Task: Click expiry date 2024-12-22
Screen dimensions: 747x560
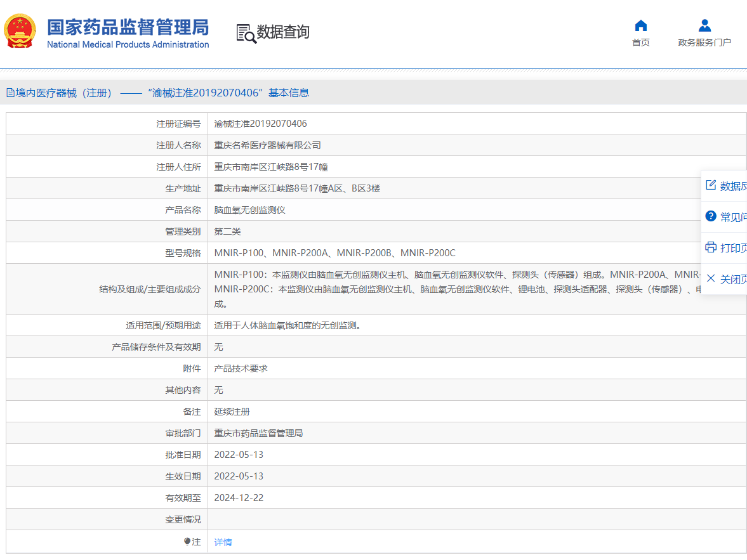Action: pyautogui.click(x=239, y=498)
